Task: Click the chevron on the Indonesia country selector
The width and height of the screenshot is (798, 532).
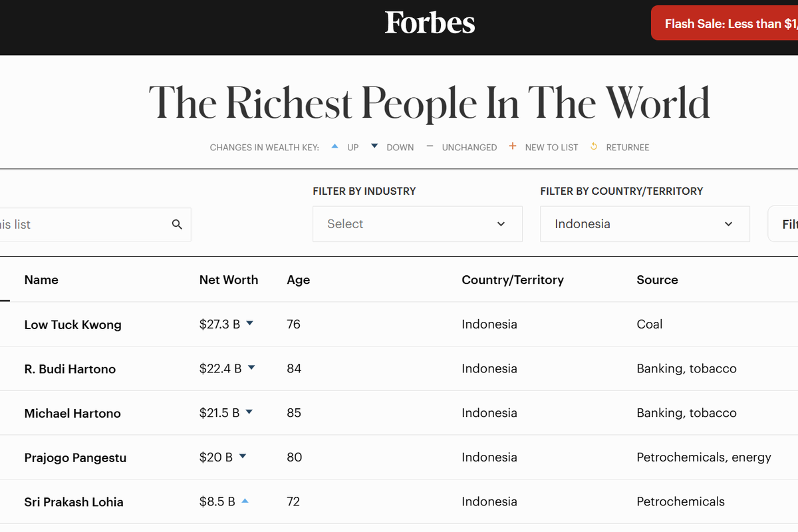Action: 728,224
